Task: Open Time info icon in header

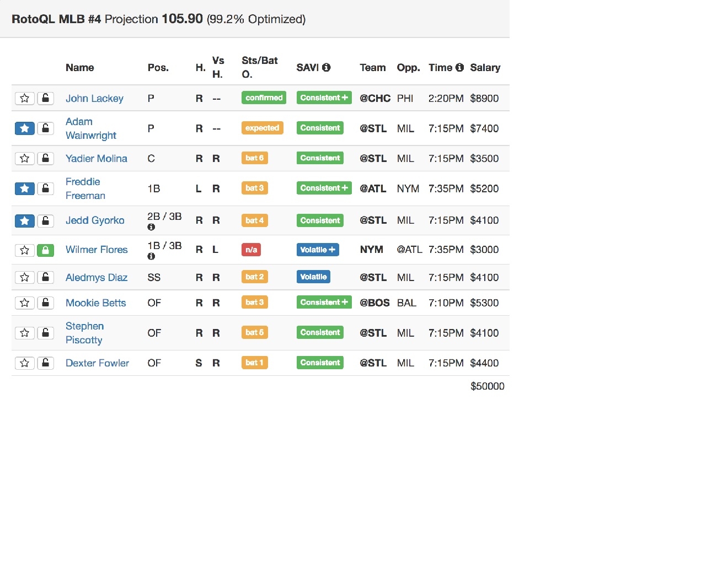Action: (459, 67)
